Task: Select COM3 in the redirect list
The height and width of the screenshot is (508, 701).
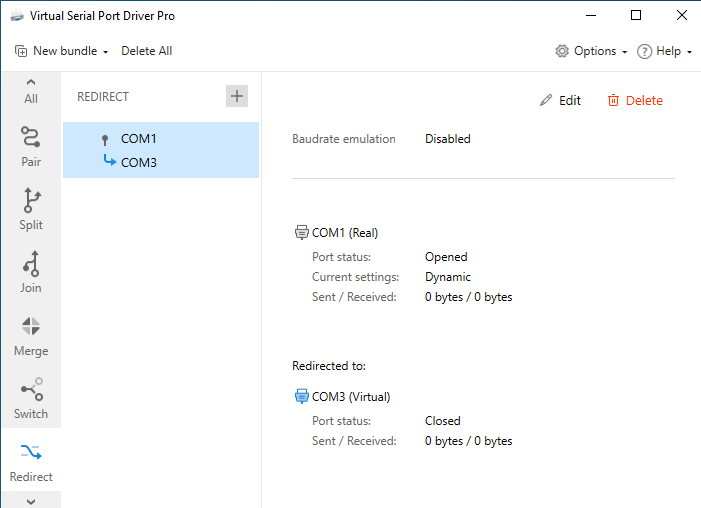Action: click(x=139, y=162)
